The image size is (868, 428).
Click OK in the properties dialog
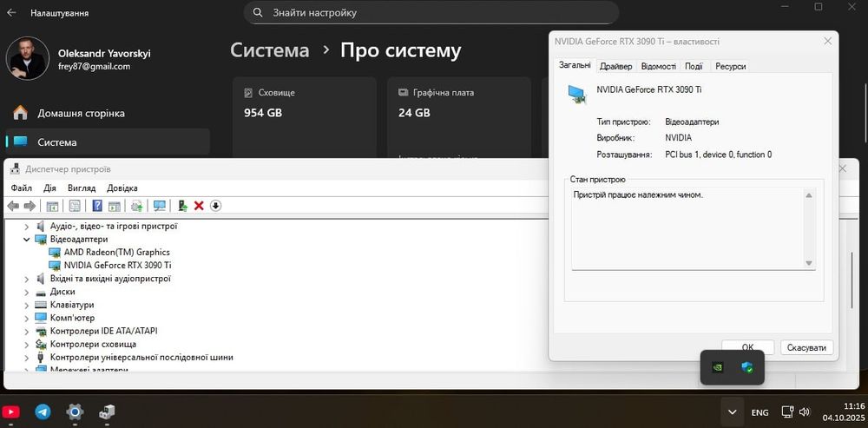tap(748, 347)
